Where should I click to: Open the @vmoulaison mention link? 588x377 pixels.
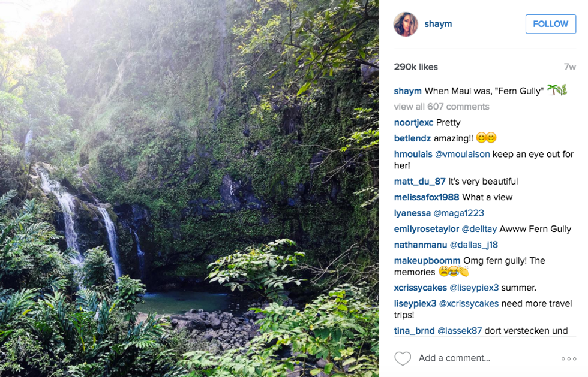pyautogui.click(x=462, y=154)
